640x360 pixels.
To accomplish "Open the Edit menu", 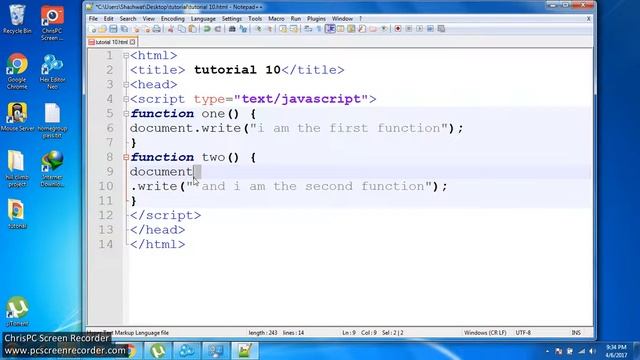I will click(x=109, y=19).
